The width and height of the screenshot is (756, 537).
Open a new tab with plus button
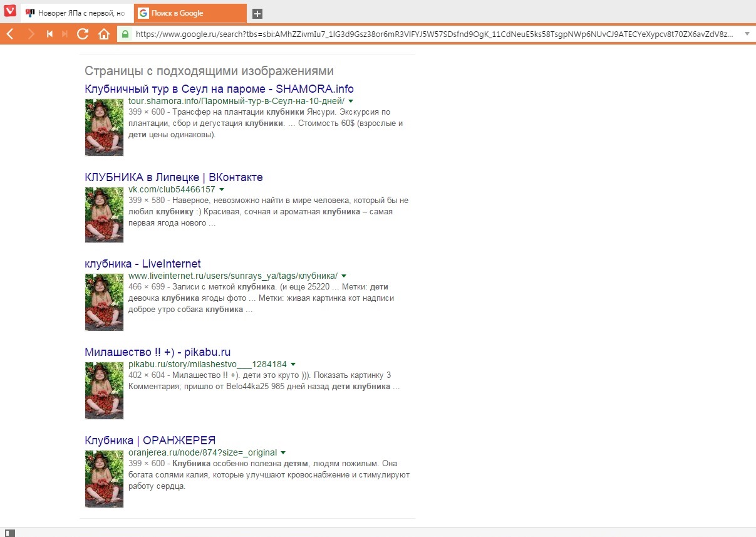pyautogui.click(x=257, y=13)
